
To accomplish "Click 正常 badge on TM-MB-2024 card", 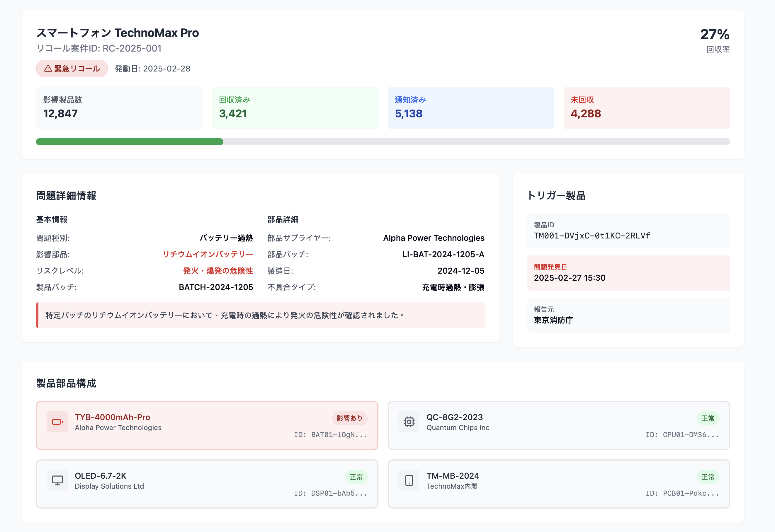I will [708, 477].
